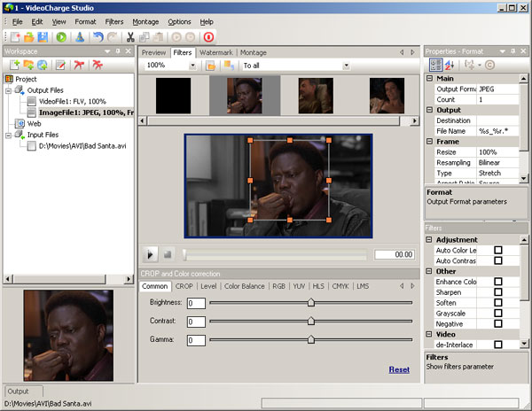The image size is (532, 411).
Task: Click the Reset link
Action: click(399, 369)
